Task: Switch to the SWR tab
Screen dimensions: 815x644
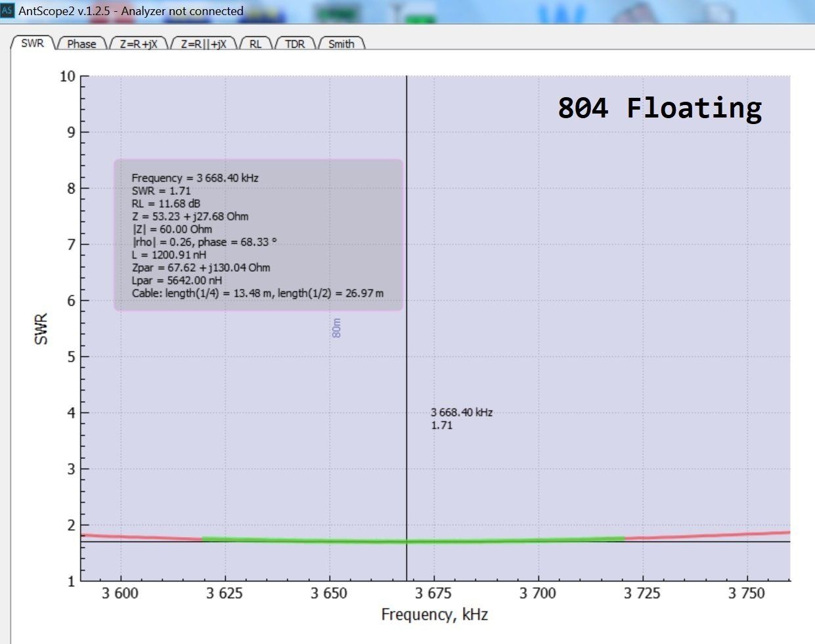Action: click(x=32, y=43)
